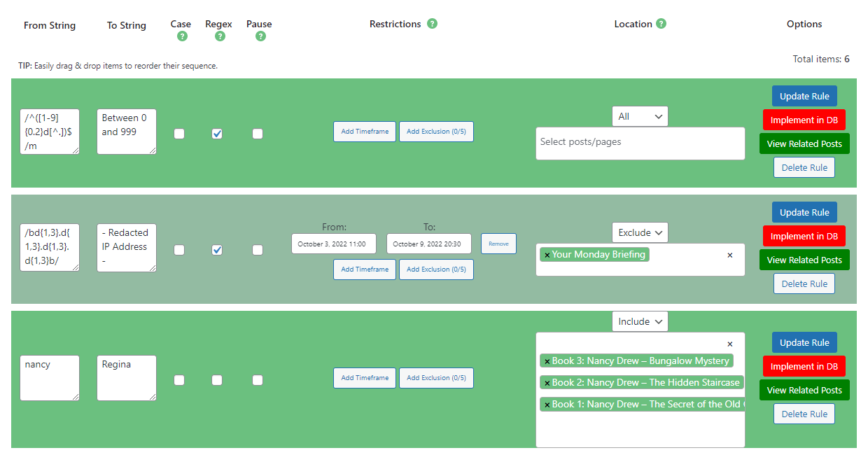Viewport: 868px width, 455px height.
Task: Click the red Implement in DB button in first rule
Action: 804,120
